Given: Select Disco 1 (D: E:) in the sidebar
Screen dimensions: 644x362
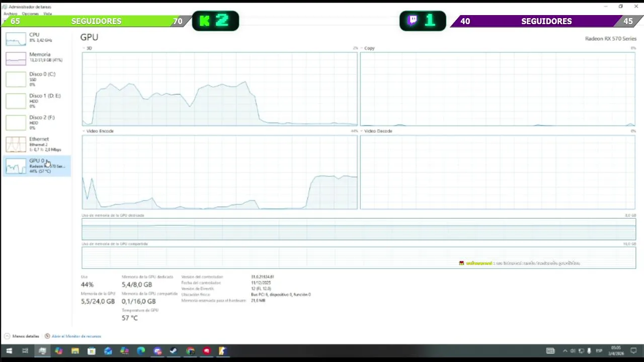Looking at the screenshot, I should click(36, 101).
